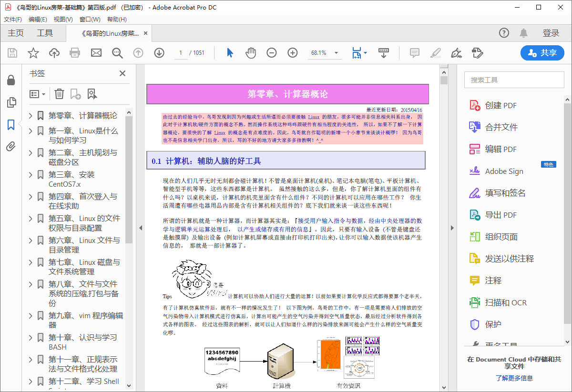572x392 pixels.
Task: Open the security lock panel icon
Action: (x=11, y=80)
